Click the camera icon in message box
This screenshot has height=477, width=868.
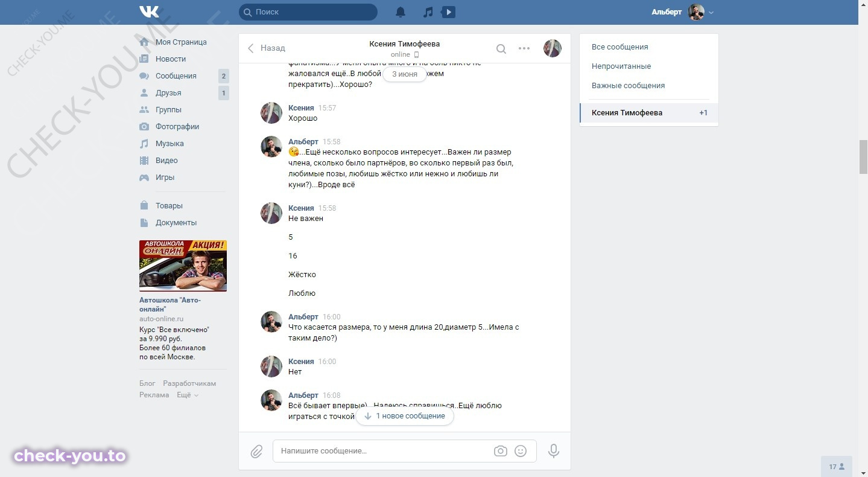click(501, 451)
